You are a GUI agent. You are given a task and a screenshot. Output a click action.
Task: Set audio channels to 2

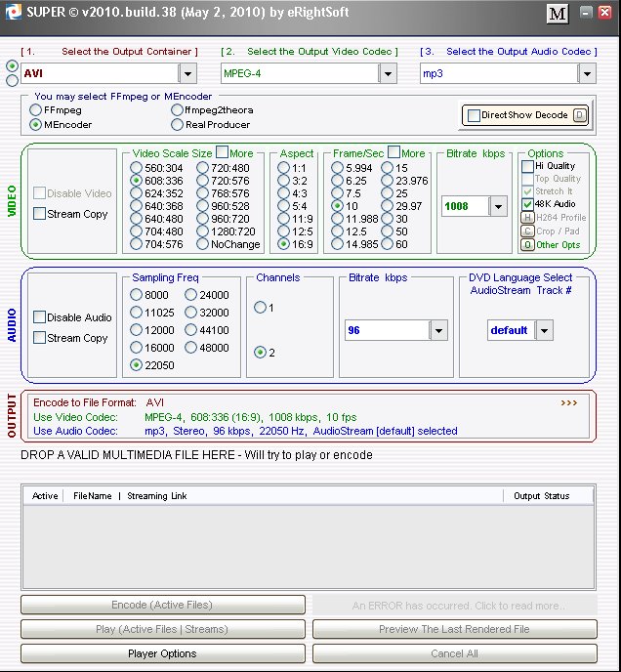coord(260,353)
